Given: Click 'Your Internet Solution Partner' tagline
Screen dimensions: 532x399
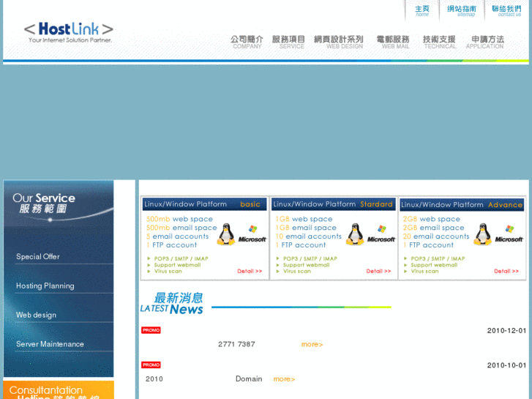Looking at the screenshot, I should pyautogui.click(x=70, y=40).
